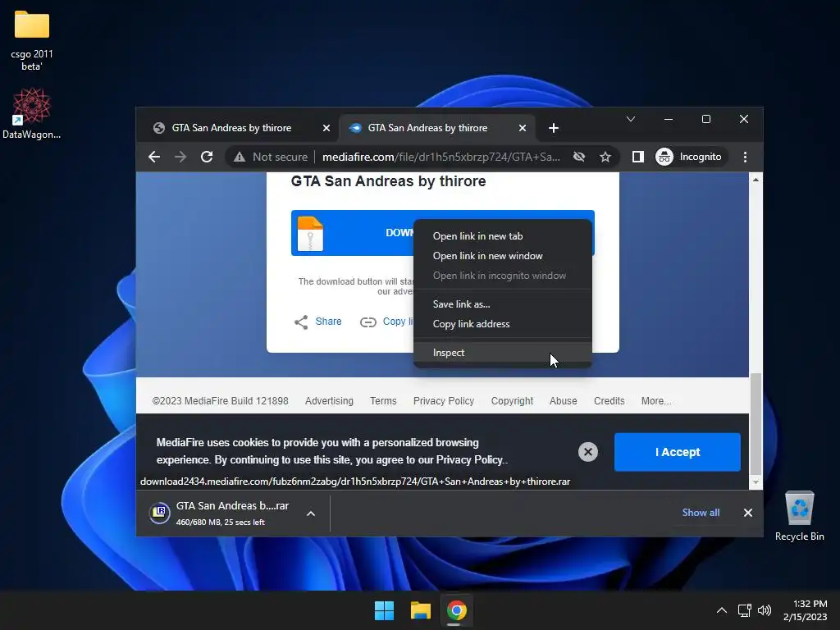
Task: Open the volume speaker tray icon
Action: coord(765,610)
